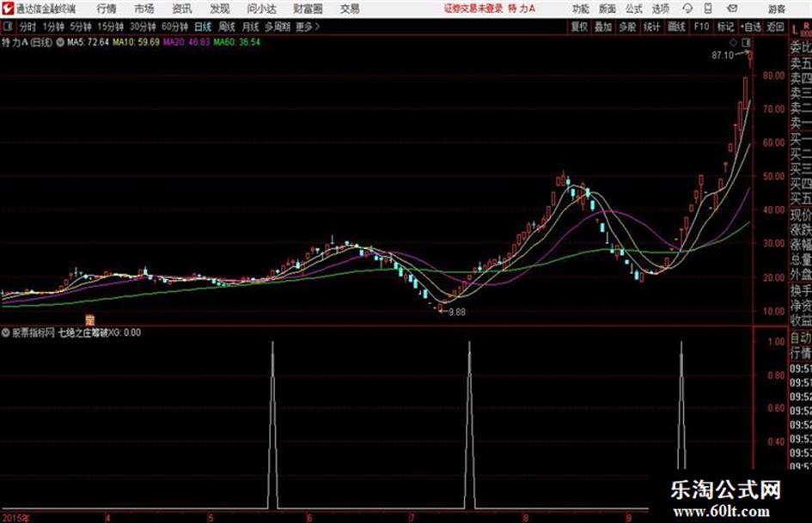This screenshot has width=812, height=523.
Task: Select the 日线 daily period tab
Action: [x=203, y=27]
